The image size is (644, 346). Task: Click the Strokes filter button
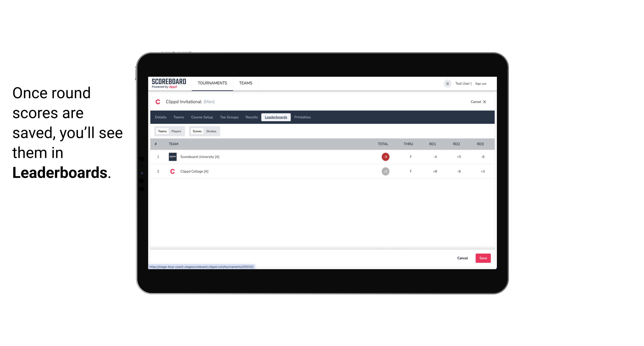pyautogui.click(x=211, y=131)
